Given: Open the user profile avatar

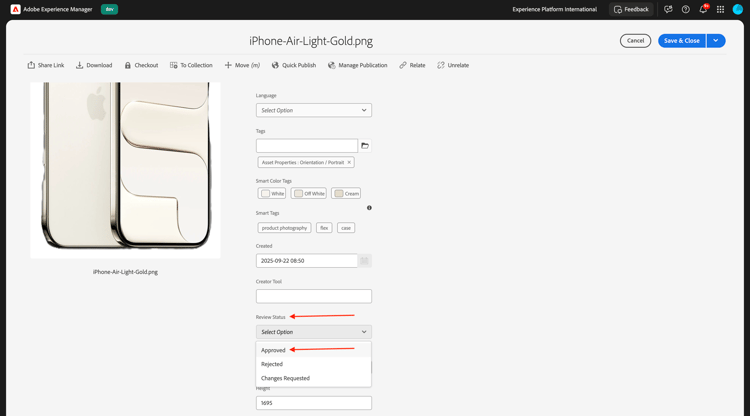Looking at the screenshot, I should 738,9.
